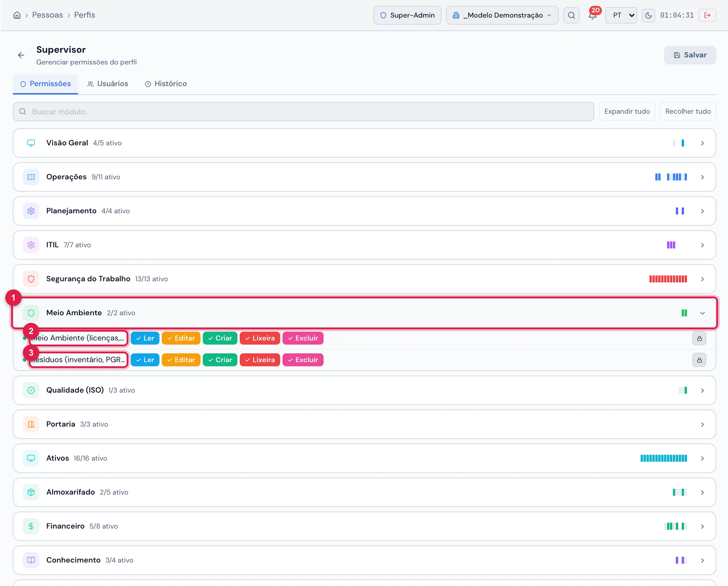Viewport: 728px width, 586px height.
Task: Click the Segurança do Trabalho shield icon
Action: point(31,279)
